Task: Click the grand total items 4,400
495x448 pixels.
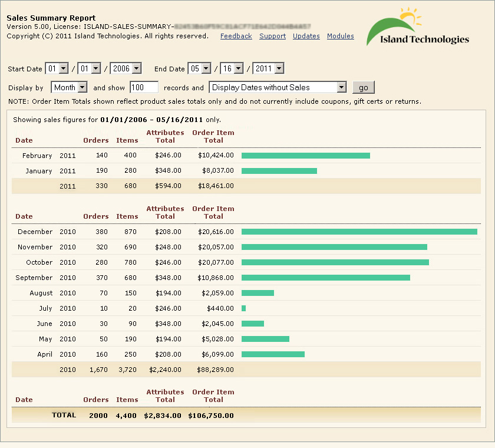Action: click(126, 416)
